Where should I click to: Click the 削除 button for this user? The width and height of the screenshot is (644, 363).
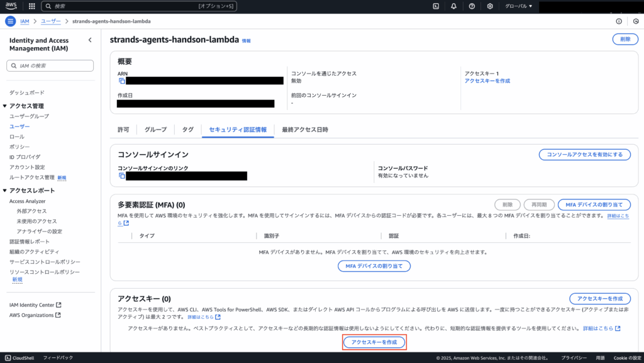pyautogui.click(x=625, y=40)
